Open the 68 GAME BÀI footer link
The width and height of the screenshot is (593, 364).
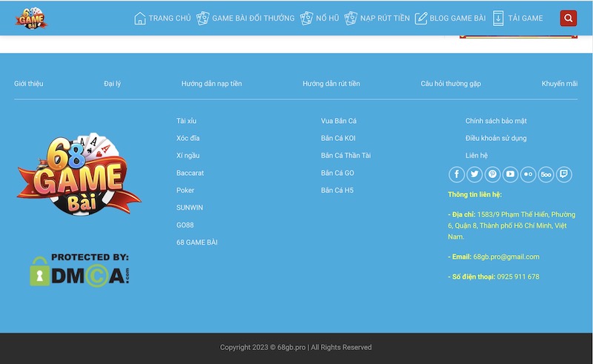(196, 242)
